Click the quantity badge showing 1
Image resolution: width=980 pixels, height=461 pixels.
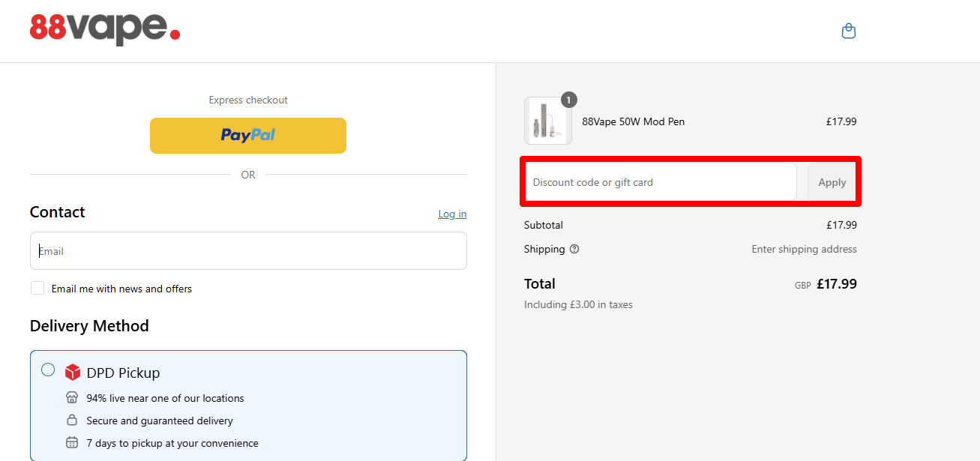click(x=569, y=100)
